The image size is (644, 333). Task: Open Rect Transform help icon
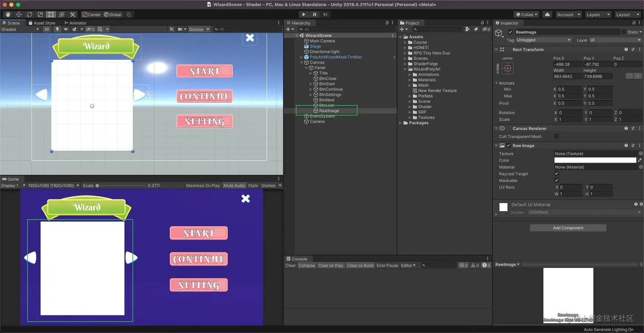(626, 49)
